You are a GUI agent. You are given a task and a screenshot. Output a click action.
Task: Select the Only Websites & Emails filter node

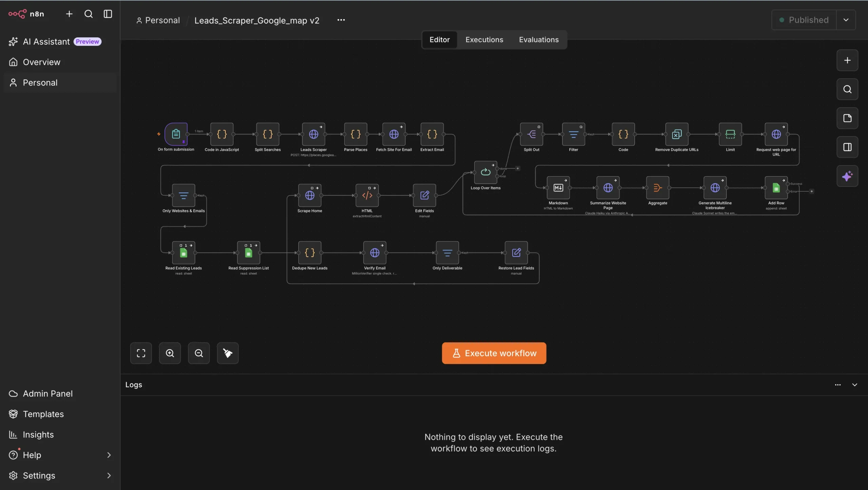[183, 195]
